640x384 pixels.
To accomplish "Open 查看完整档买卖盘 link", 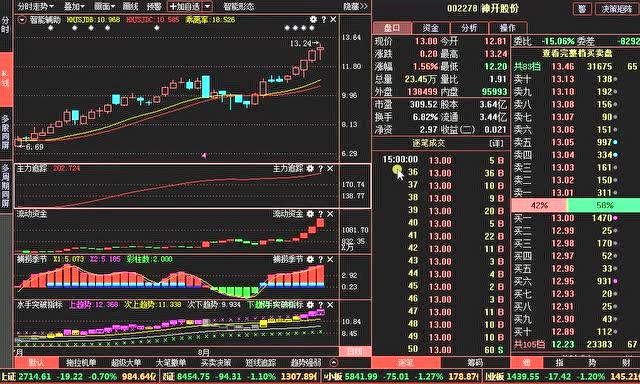I will tap(577, 53).
